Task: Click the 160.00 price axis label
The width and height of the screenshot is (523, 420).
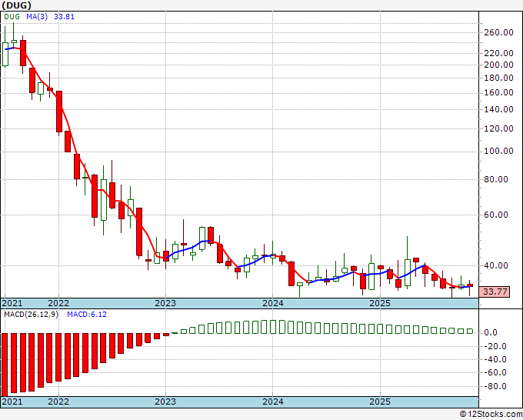Action: click(498, 92)
